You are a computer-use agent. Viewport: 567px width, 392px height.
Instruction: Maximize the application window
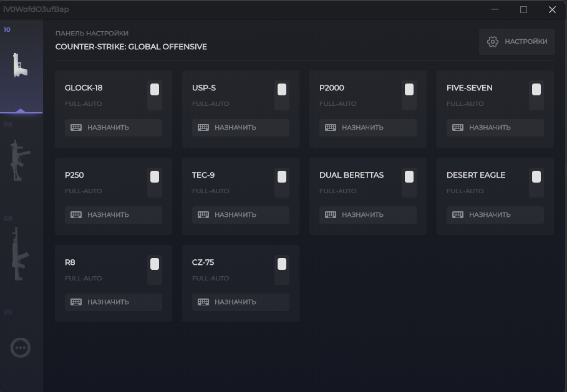[x=523, y=9]
